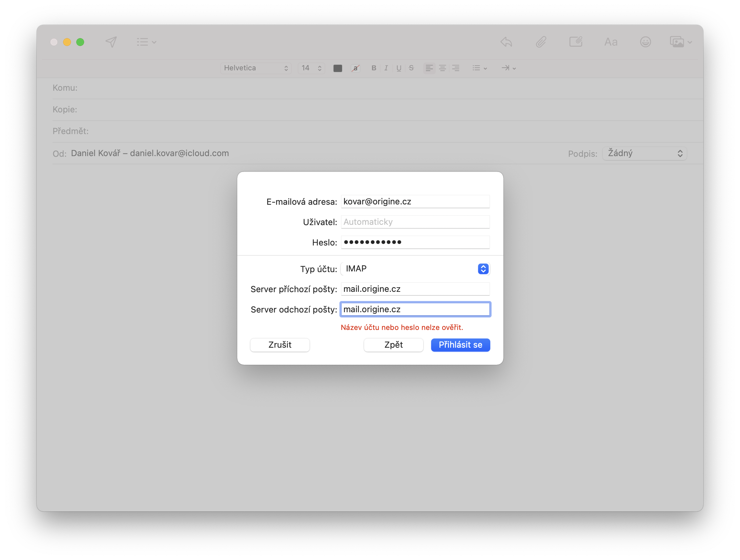Open the Helvetica font family dropdown
Image resolution: width=740 pixels, height=560 pixels.
(256, 68)
